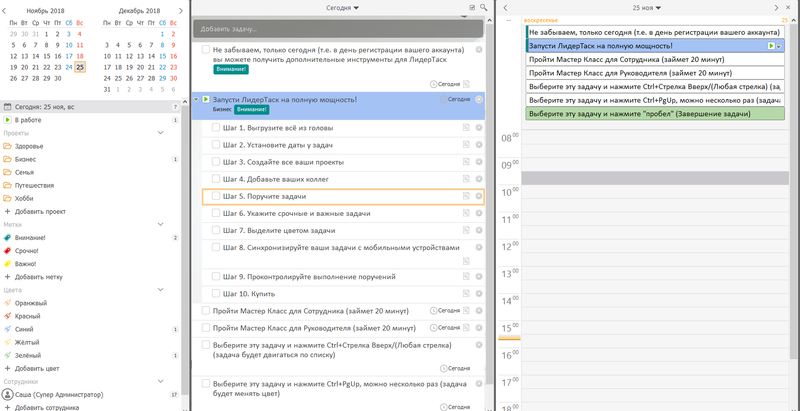The image size is (800, 411).
Task: Select В работе in the sidebar
Action: 27,120
